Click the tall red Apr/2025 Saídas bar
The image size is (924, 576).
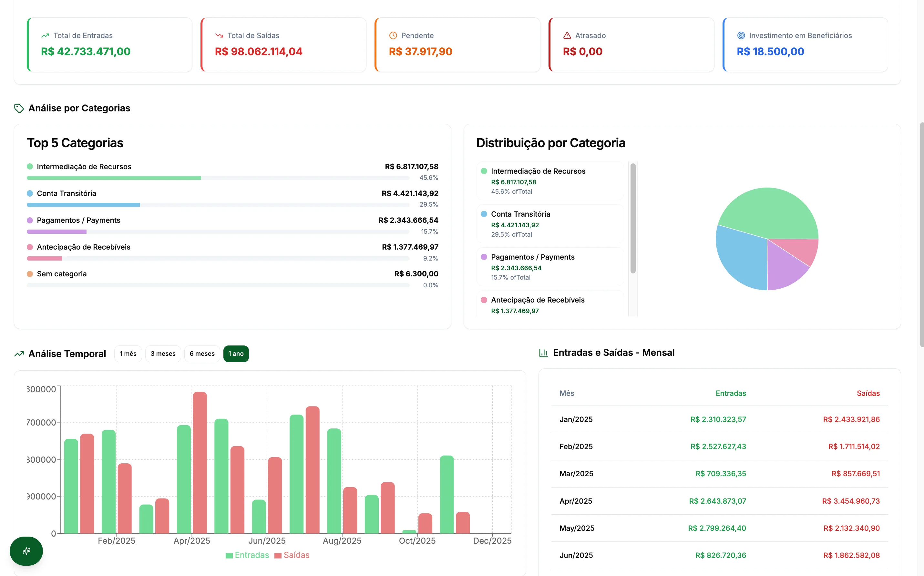click(x=200, y=462)
